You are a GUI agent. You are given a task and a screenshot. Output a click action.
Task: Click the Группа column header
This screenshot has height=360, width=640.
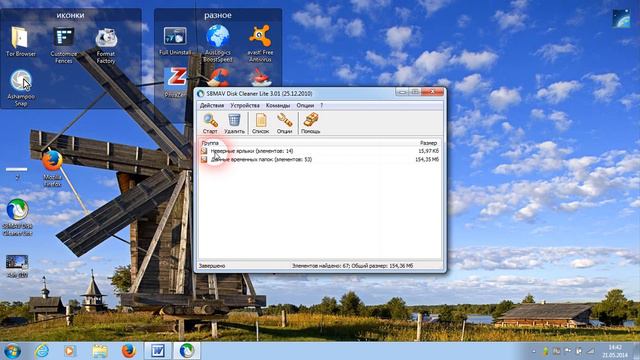210,143
